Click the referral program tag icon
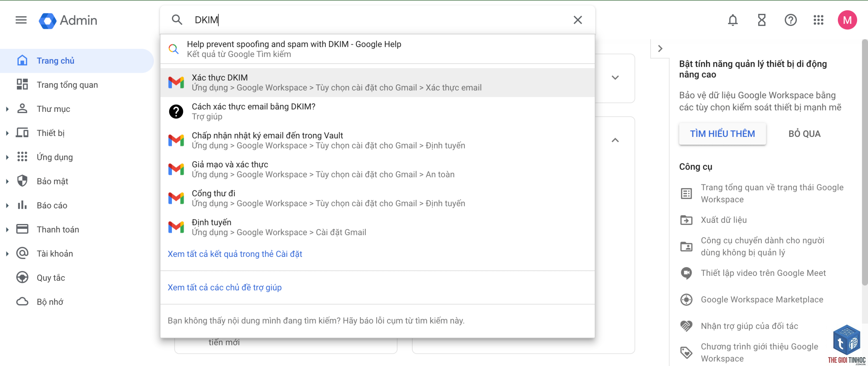868x366 pixels. click(x=687, y=352)
